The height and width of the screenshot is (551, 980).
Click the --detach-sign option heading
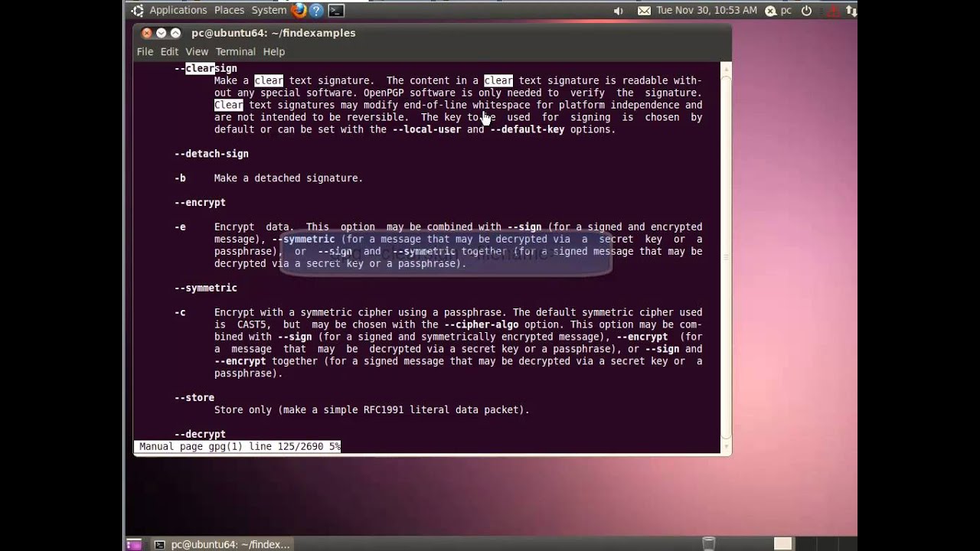pyautogui.click(x=211, y=154)
